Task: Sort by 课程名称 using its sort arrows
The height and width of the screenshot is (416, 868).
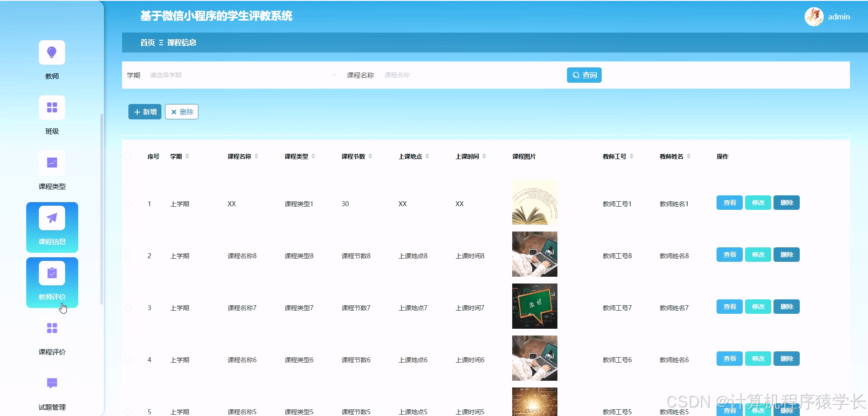Action: tap(257, 156)
